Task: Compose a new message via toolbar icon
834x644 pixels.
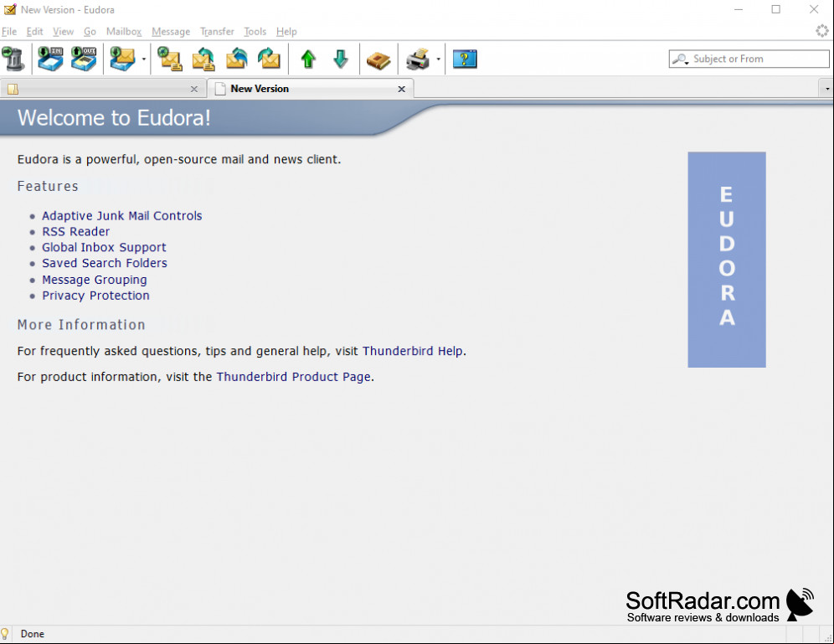Action: coord(170,59)
